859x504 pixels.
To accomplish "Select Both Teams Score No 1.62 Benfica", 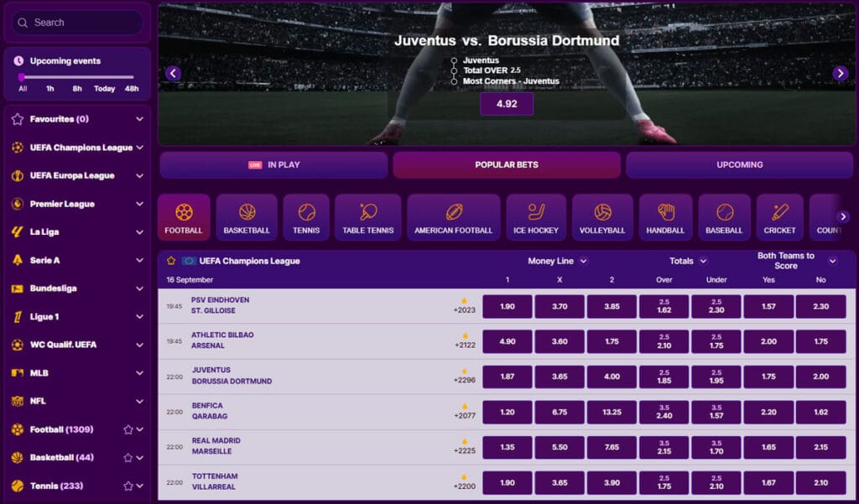I will (820, 412).
